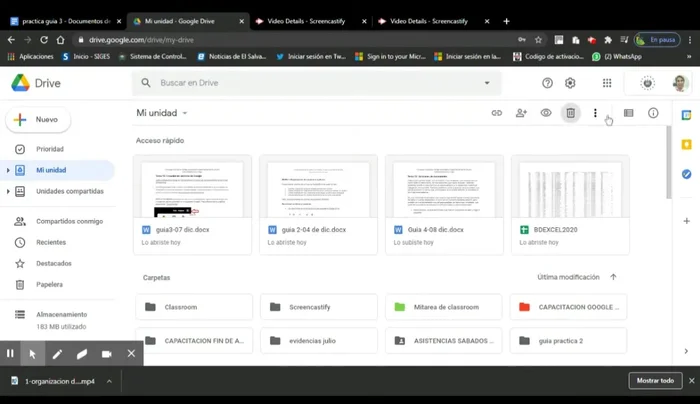The height and width of the screenshot is (404, 700).
Task: Click the Nuevo button
Action: click(x=38, y=119)
